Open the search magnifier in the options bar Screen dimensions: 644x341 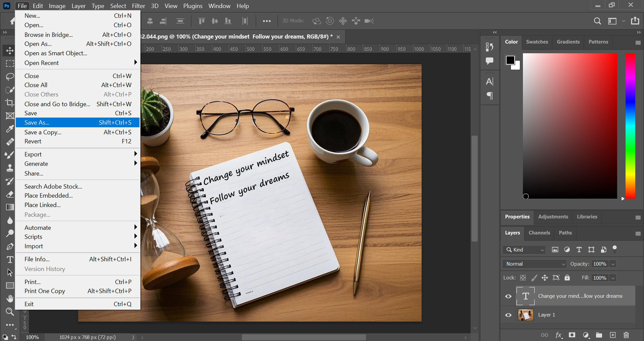point(597,21)
